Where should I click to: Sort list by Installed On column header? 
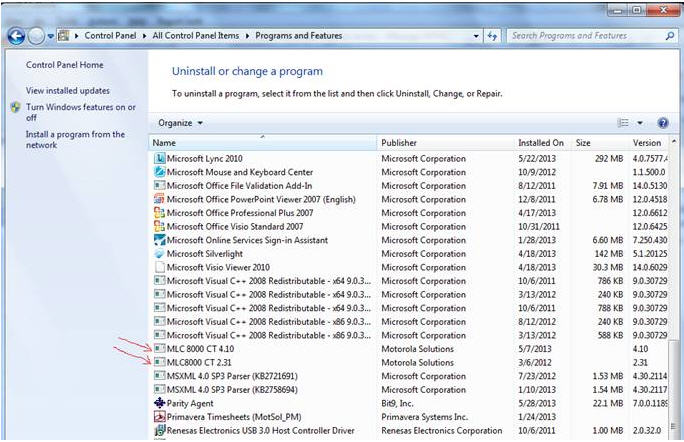pos(541,143)
